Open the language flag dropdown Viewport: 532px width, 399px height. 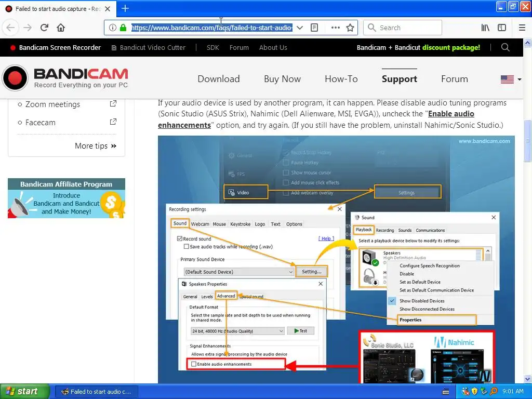[511, 79]
